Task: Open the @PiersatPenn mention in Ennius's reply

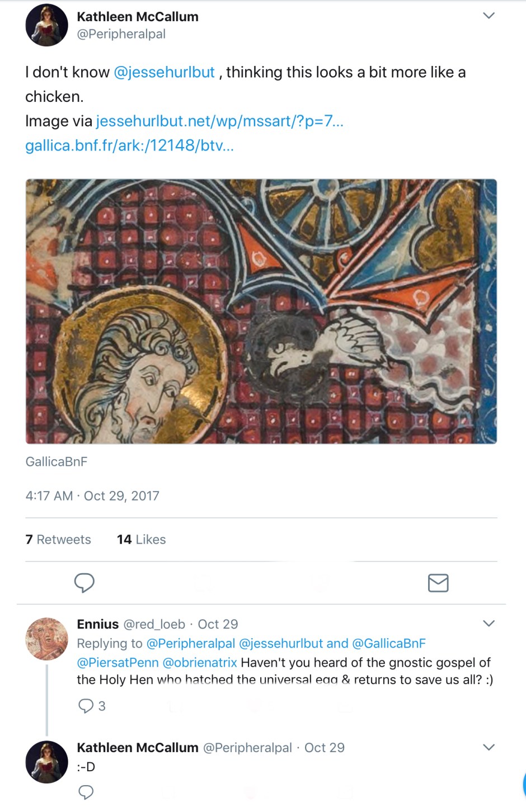Action: (x=118, y=663)
